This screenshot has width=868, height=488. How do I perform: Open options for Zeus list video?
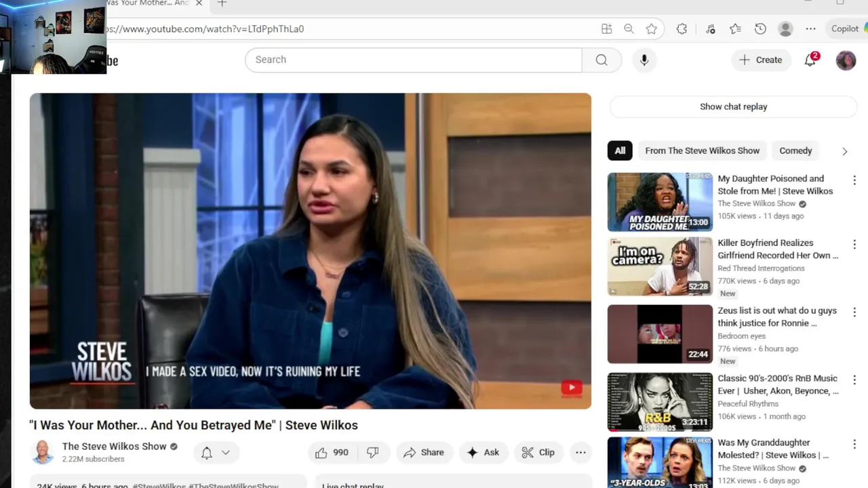pyautogui.click(x=854, y=312)
